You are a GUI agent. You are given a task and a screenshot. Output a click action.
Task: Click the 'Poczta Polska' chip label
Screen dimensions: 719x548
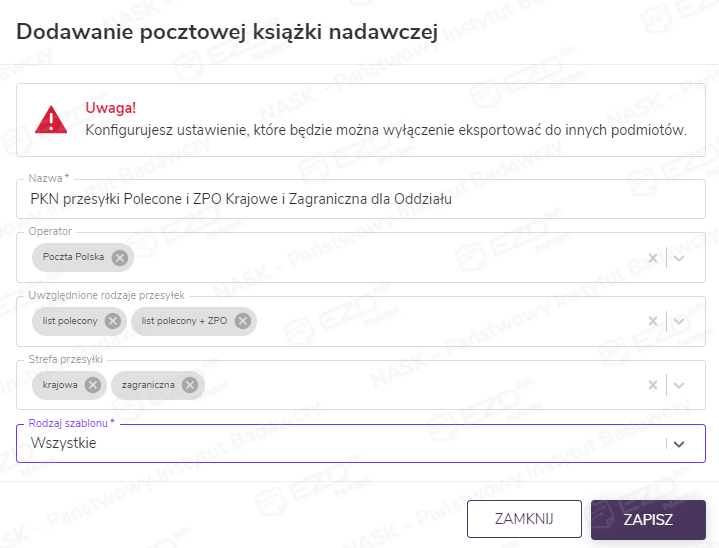75,257
